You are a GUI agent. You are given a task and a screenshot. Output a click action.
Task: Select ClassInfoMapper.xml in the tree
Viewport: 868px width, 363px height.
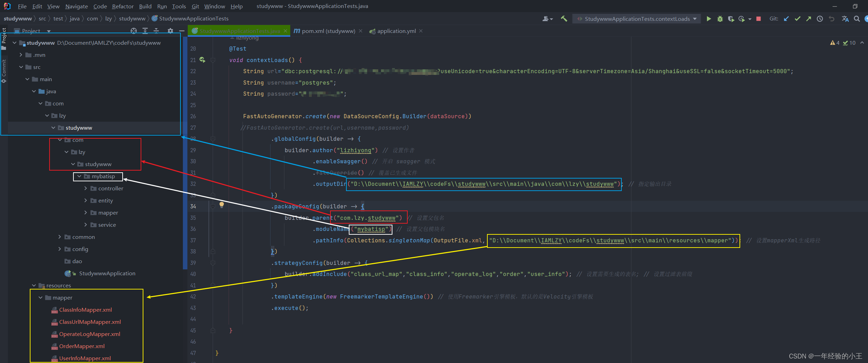tap(85, 310)
